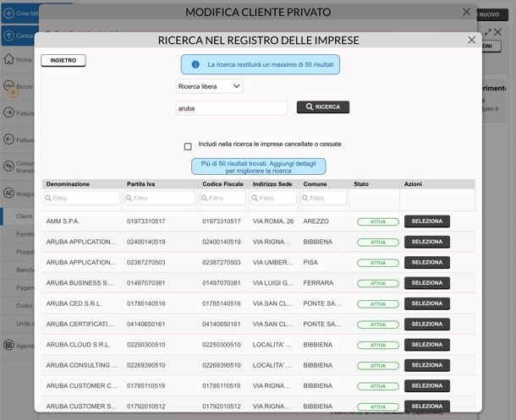Click the Comune filter field

[324, 198]
